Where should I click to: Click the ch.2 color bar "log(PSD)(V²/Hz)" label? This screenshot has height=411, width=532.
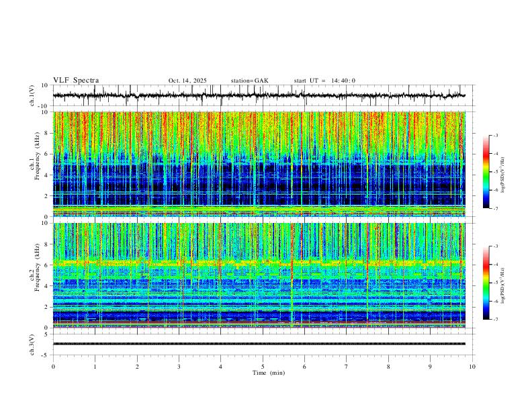coord(503,285)
